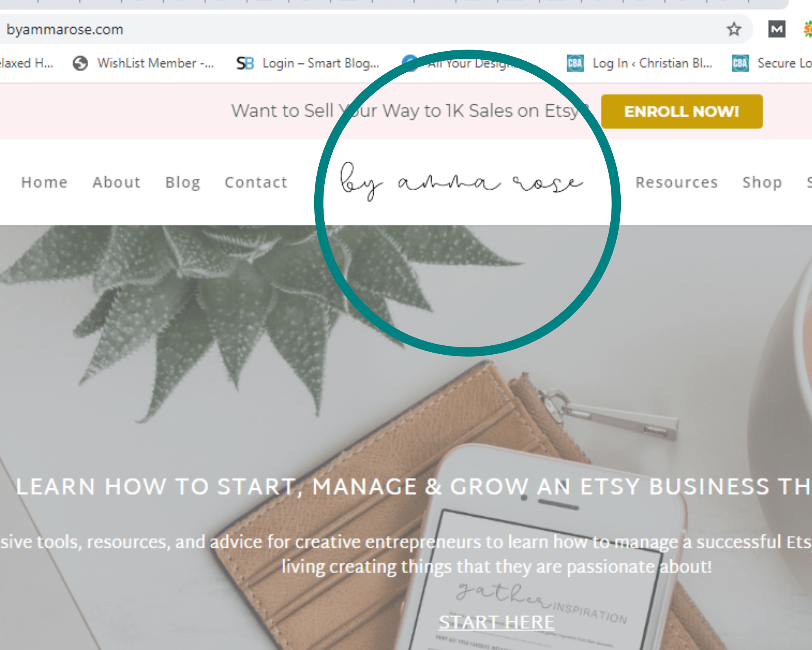The image size is (812, 650).
Task: Open the About page
Action: pos(117,182)
